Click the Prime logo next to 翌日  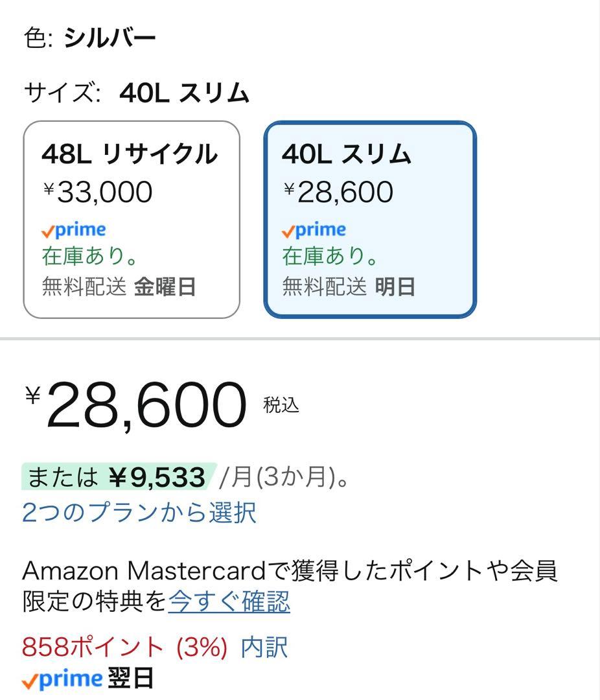tap(62, 679)
